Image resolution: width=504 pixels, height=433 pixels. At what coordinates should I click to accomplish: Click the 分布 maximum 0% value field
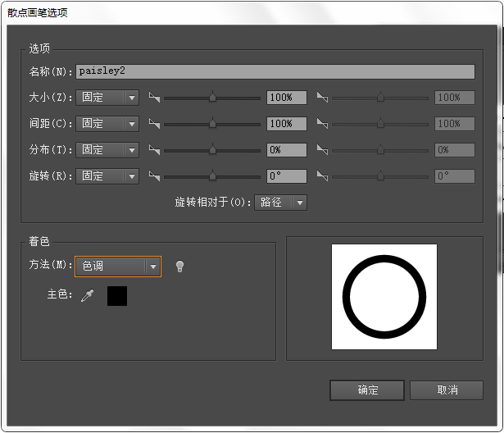pos(455,150)
